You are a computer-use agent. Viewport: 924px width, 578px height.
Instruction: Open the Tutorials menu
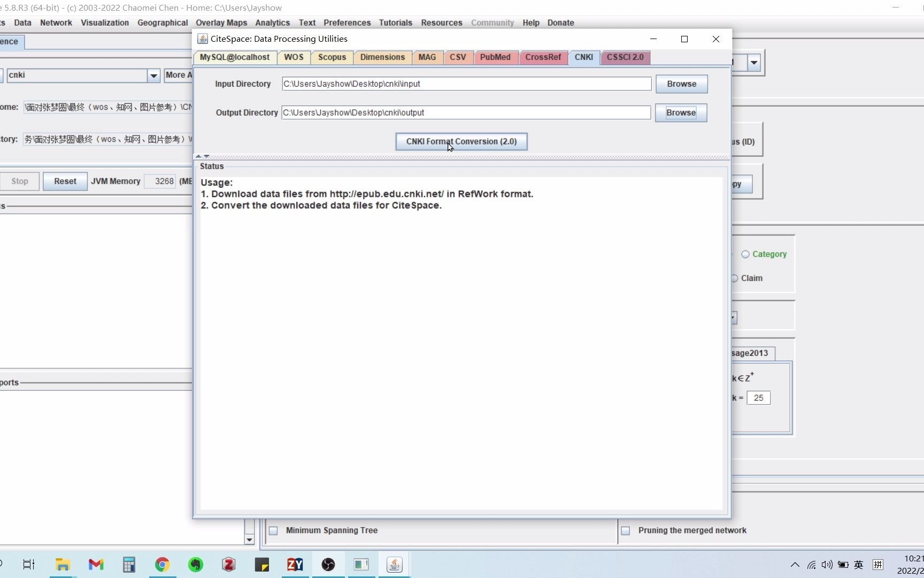[396, 22]
